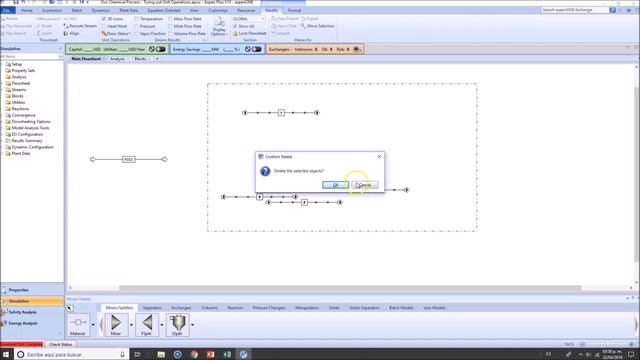Switch to Columns palette tab

click(x=209, y=308)
